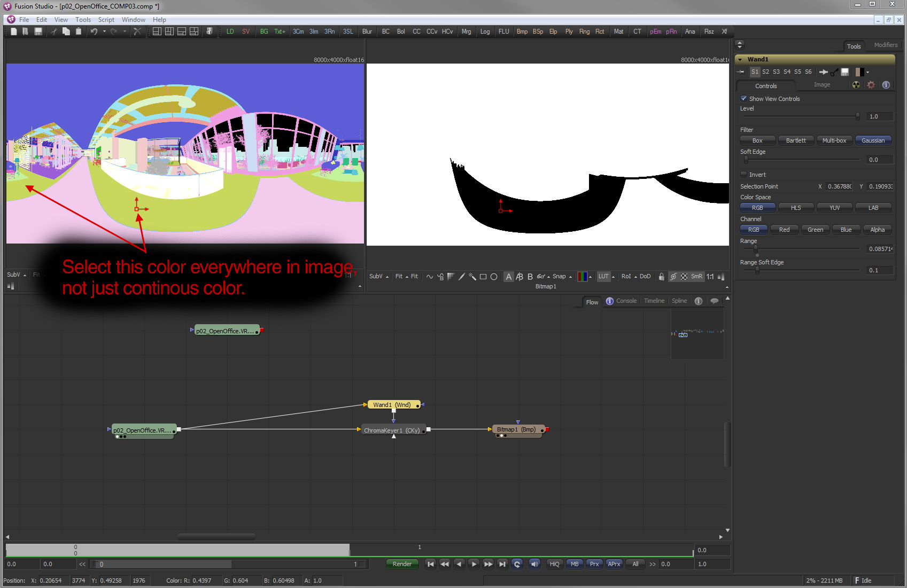Screen dimensions: 907x588
Task: Open the LUT dropdown arrow
Action: pyautogui.click(x=613, y=277)
